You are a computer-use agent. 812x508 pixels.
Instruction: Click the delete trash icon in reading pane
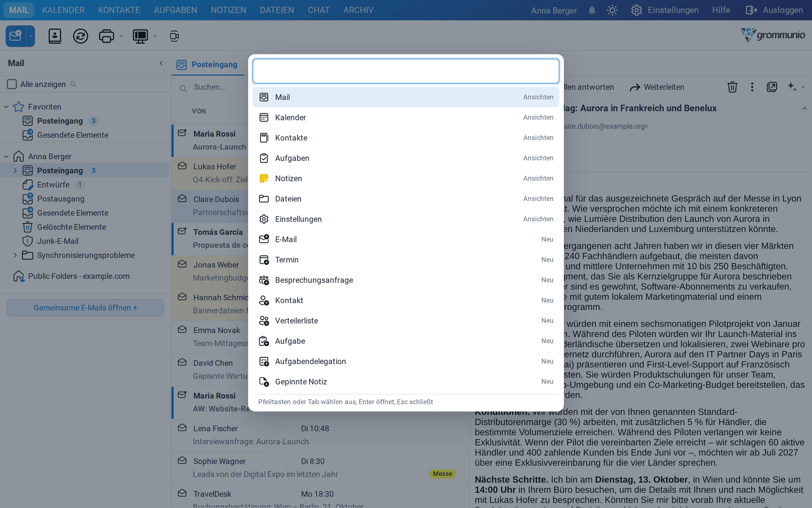(732, 87)
